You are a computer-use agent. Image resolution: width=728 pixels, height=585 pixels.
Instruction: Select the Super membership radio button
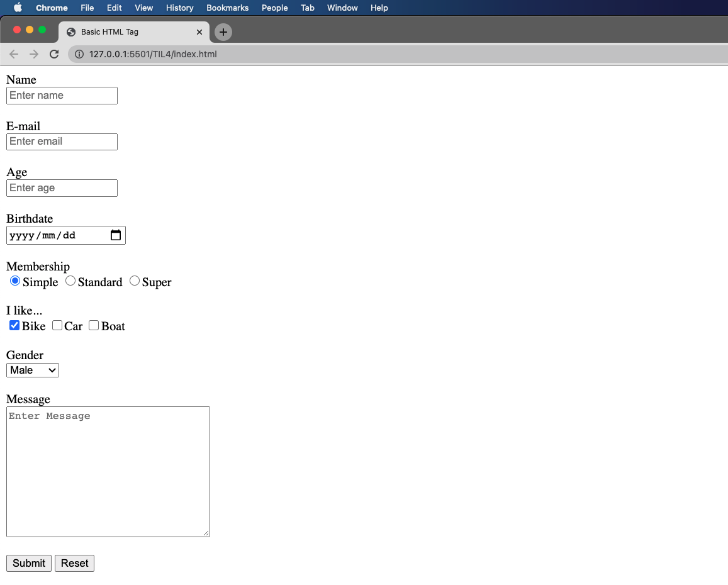pyautogui.click(x=134, y=281)
